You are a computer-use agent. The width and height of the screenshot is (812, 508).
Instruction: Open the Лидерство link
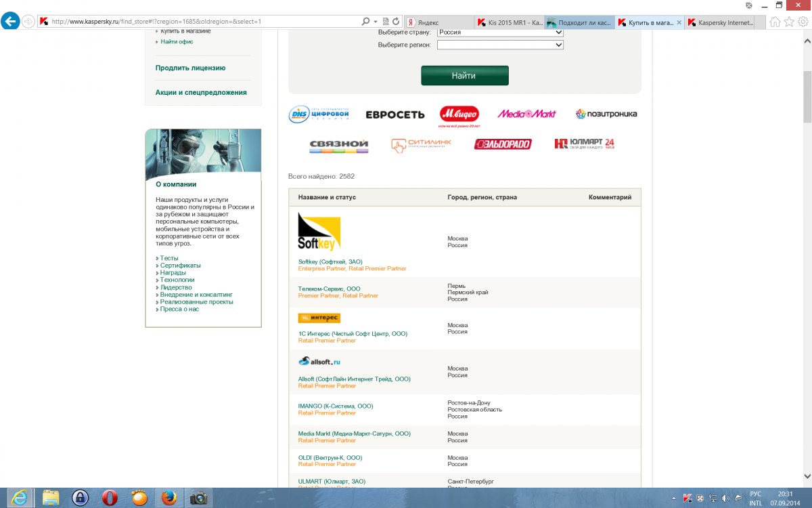176,287
